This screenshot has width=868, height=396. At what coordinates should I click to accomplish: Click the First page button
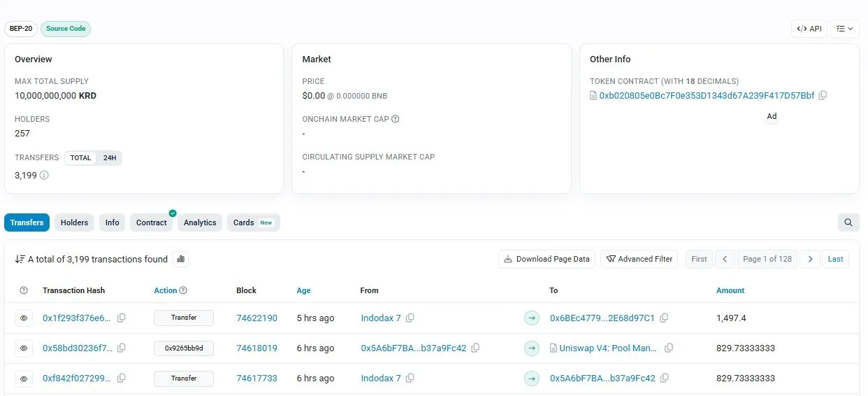click(699, 259)
